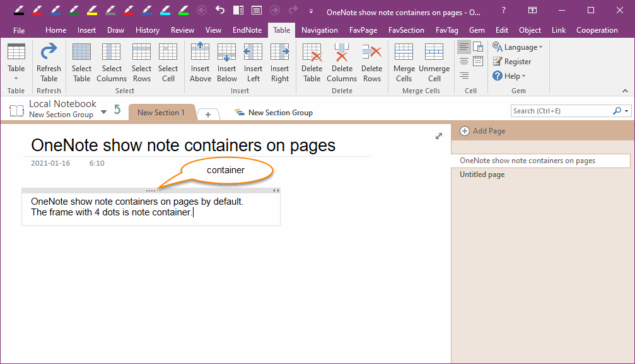Click in the Search (Ctrl+E) box
Viewport: 635px width, 364px height.
pyautogui.click(x=562, y=111)
